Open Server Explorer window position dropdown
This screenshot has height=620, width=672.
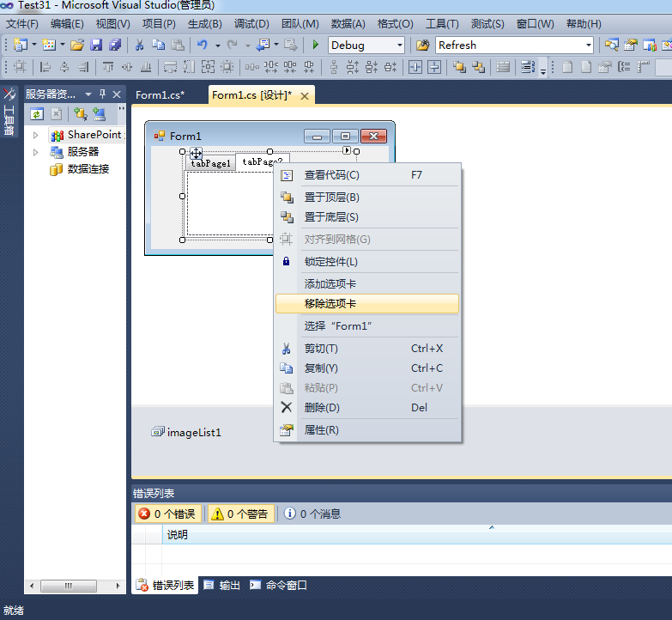(x=88, y=94)
